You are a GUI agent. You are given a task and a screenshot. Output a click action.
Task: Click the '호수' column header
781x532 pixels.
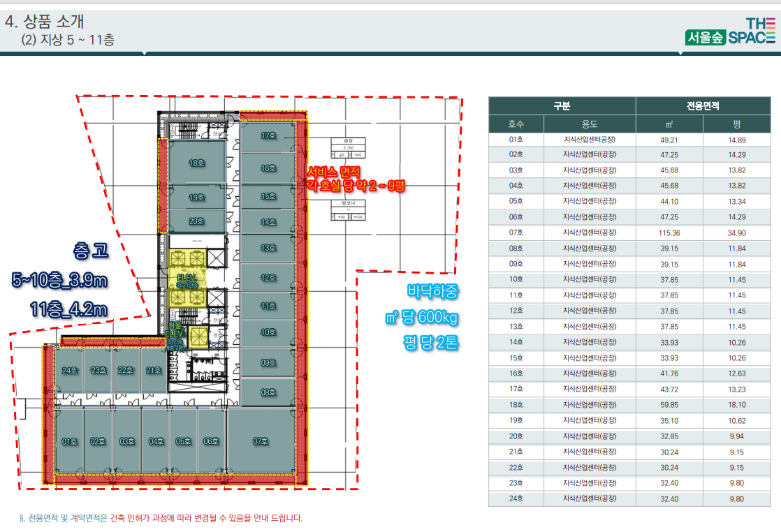click(x=516, y=124)
